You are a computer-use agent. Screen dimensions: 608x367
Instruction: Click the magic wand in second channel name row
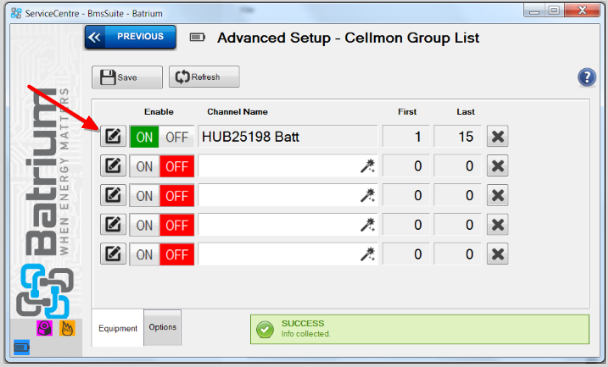pyautogui.click(x=368, y=166)
